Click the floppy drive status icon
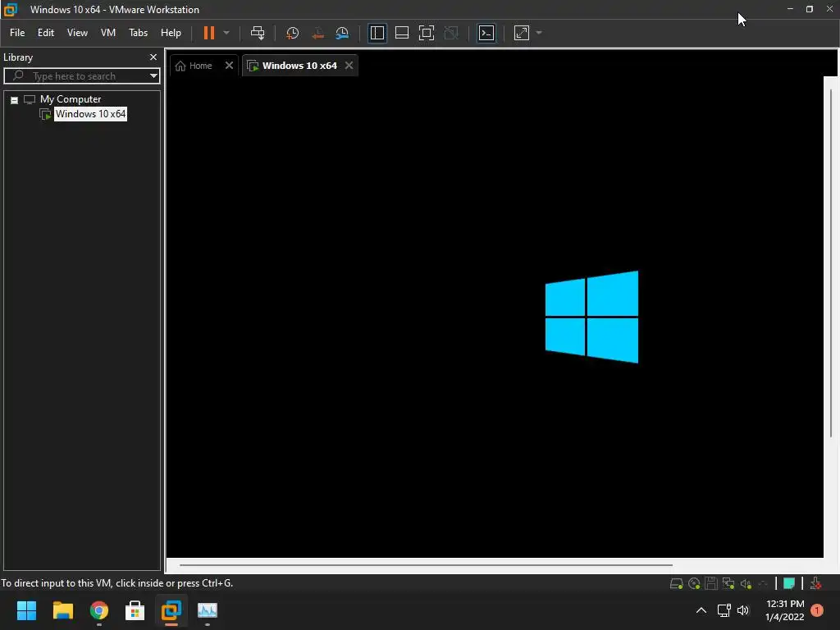840x630 pixels. pos(711,583)
